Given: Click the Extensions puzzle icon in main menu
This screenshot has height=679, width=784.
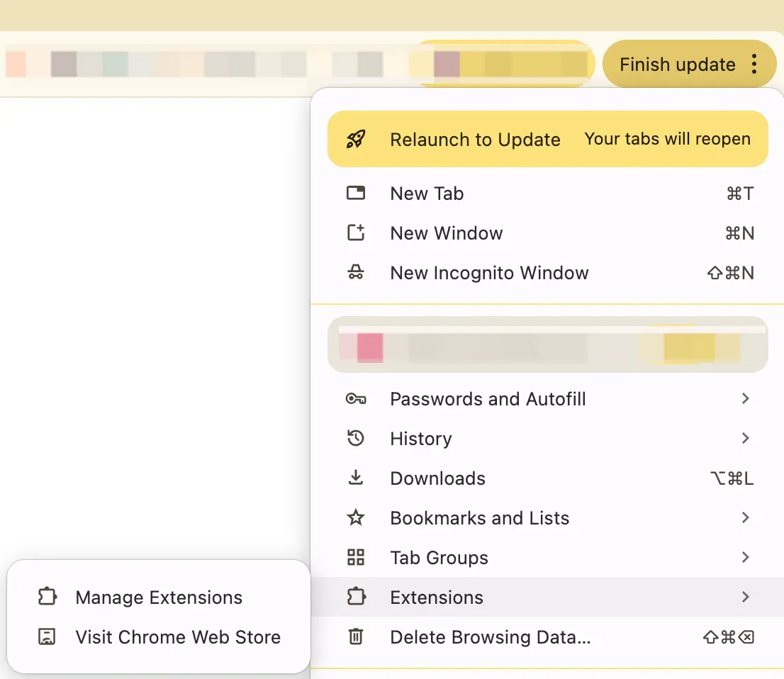Looking at the screenshot, I should coord(356,597).
